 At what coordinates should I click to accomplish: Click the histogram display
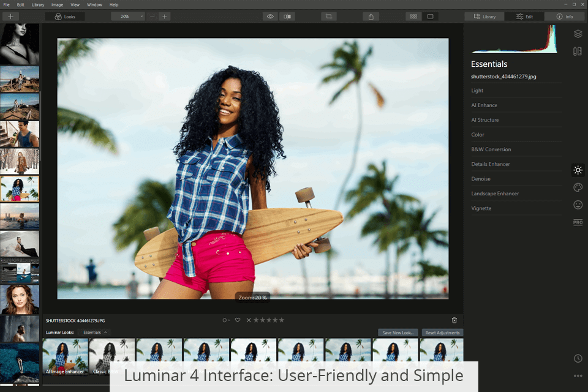click(514, 39)
